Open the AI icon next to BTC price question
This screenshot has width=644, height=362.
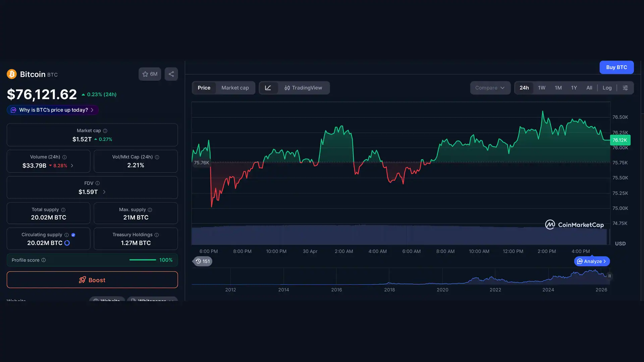[13, 110]
